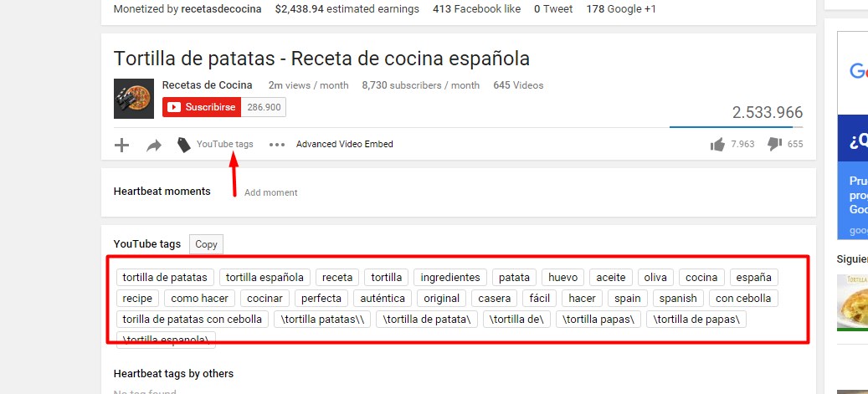Select the '\tortilla papas\' tag
Screen dimensions: 868x394
pyautogui.click(x=598, y=320)
